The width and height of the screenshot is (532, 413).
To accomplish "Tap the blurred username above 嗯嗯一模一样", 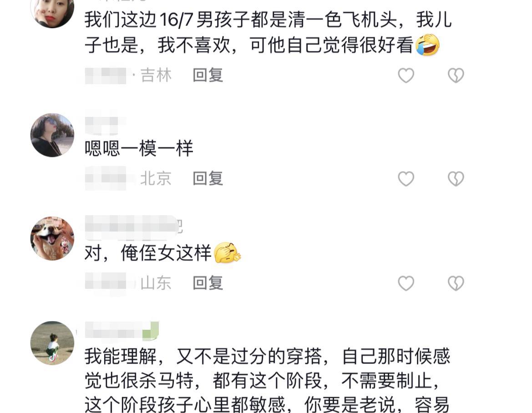I will [x=105, y=121].
